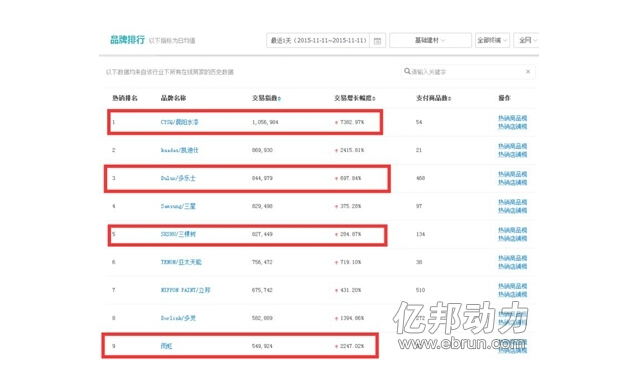Select growth value 1394.86% in Dorlink row
The width and height of the screenshot is (634, 386).
pyautogui.click(x=352, y=318)
